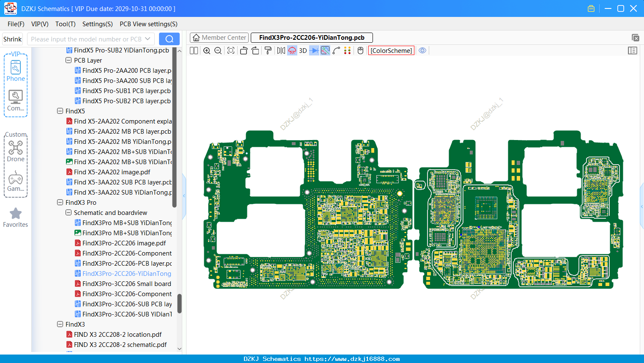The width and height of the screenshot is (644, 363).
Task: Focus the model number search field
Action: tap(86, 39)
